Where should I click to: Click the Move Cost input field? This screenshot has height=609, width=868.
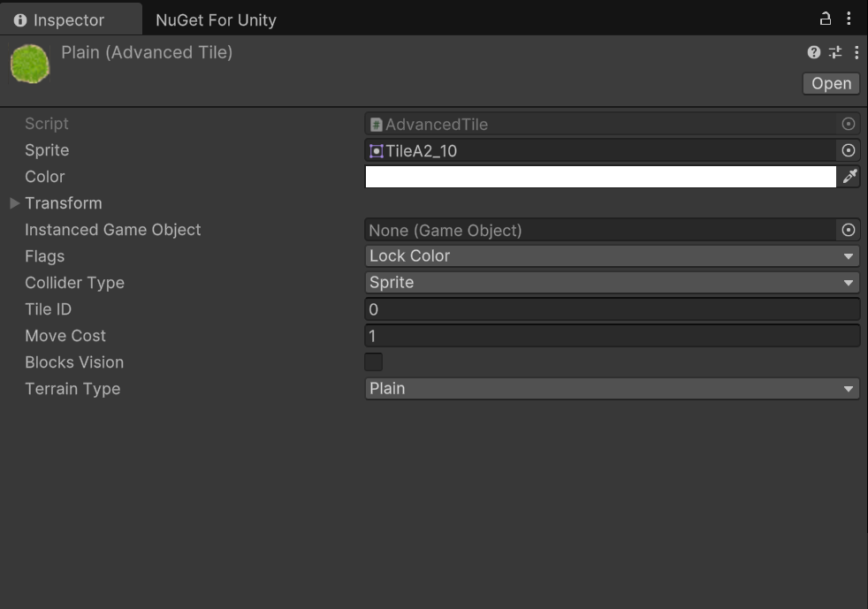tap(612, 336)
